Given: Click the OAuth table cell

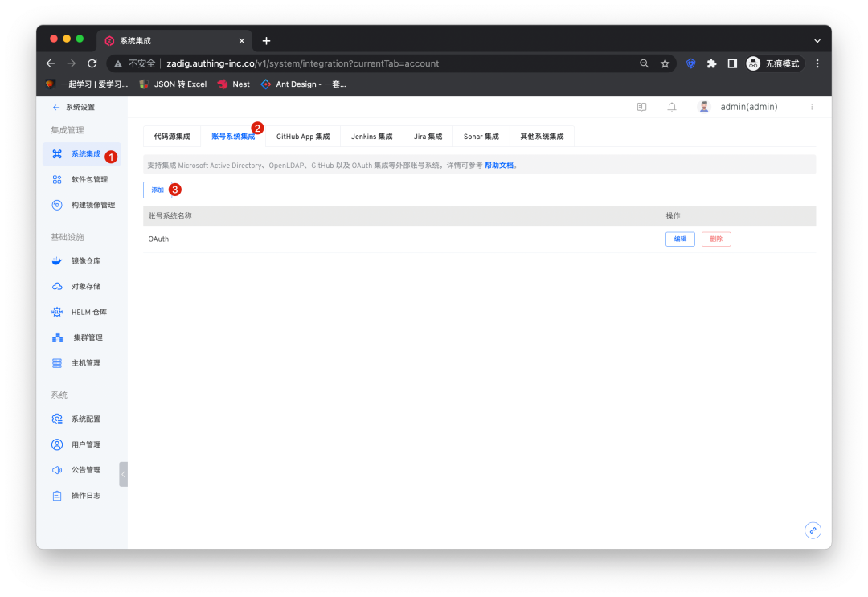Looking at the screenshot, I should 158,239.
